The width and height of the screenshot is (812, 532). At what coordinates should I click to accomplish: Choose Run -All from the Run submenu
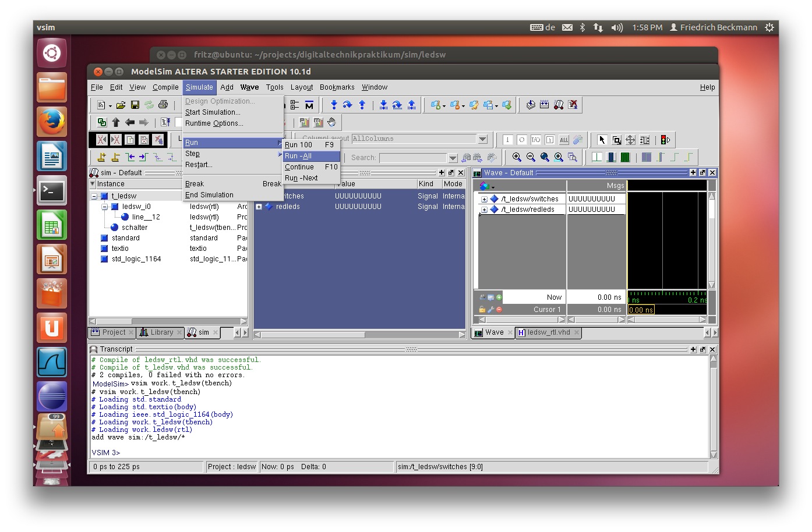click(298, 156)
